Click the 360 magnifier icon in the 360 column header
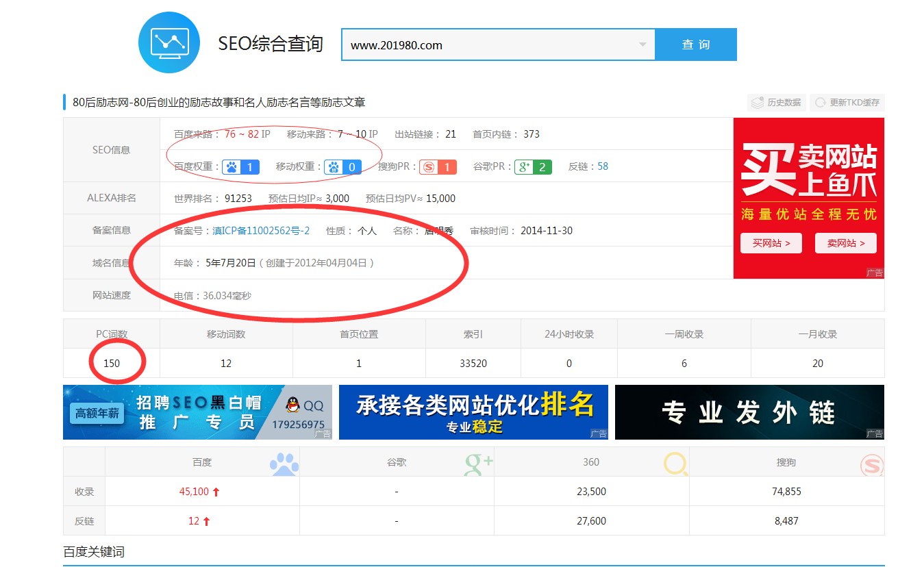The height and width of the screenshot is (567, 924). pos(676,463)
